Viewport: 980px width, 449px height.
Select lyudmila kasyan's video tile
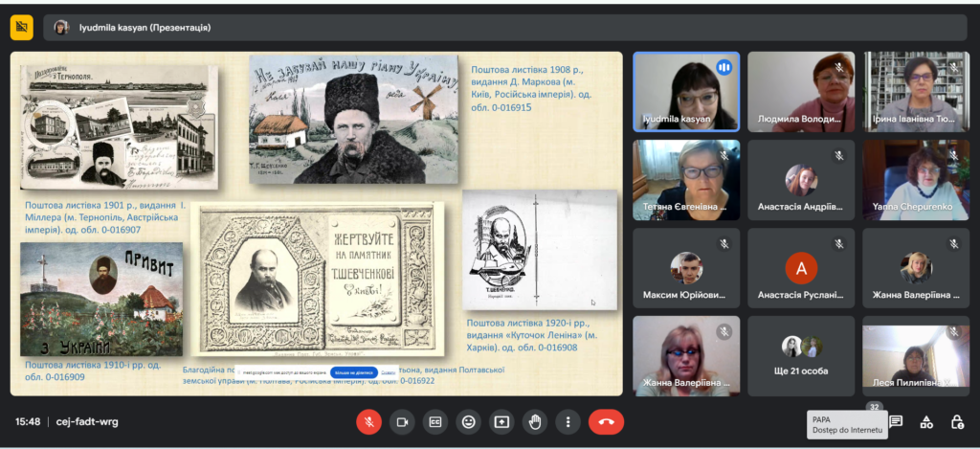[x=685, y=92]
